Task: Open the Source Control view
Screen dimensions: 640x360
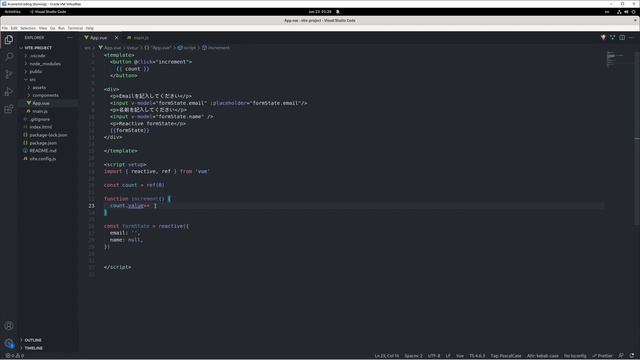Action: [9, 74]
